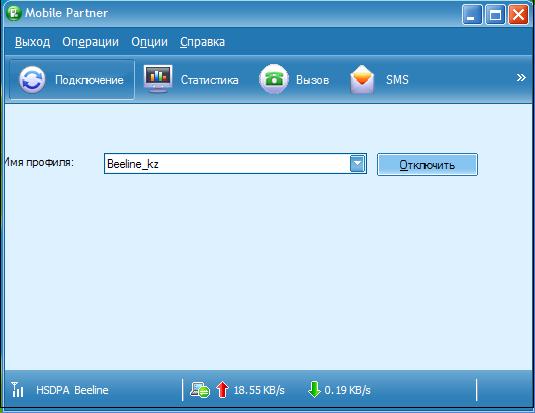Click the Имя профиля label
This screenshot has height=413, width=535.
pos(39,162)
